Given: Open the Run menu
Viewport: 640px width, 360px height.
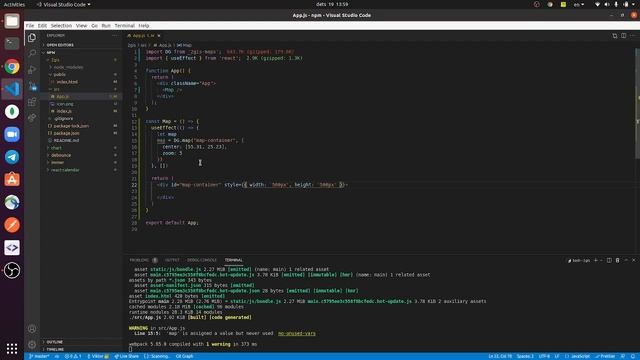Looking at the screenshot, I should coord(106,25).
